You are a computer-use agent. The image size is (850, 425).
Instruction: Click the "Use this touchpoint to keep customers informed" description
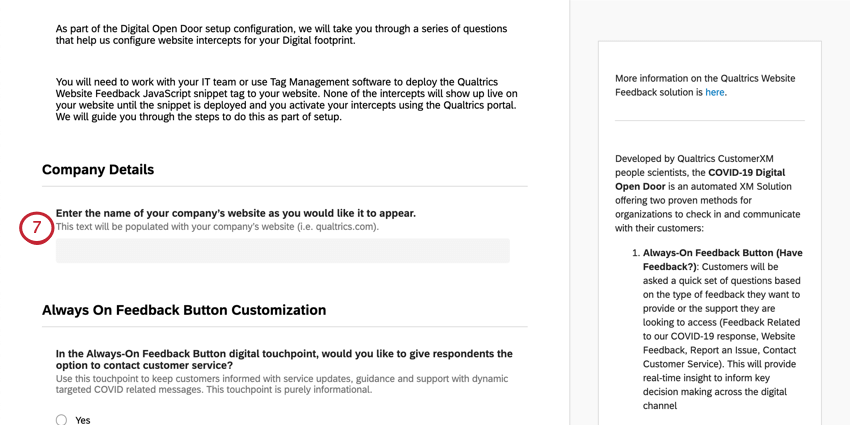pos(282,384)
